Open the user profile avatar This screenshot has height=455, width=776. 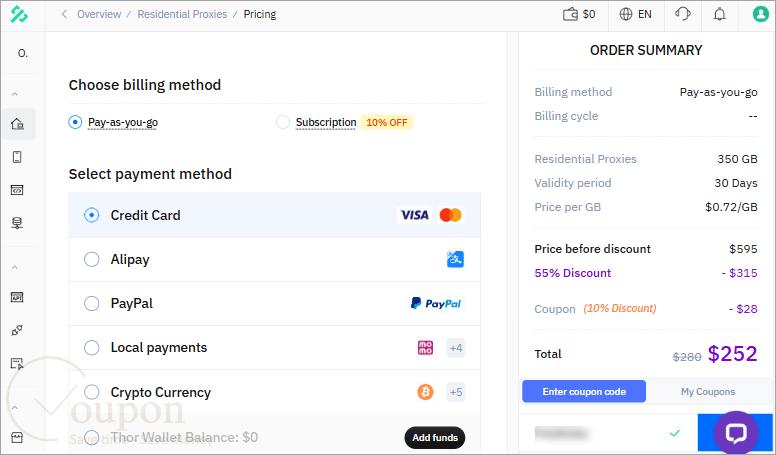coord(760,14)
